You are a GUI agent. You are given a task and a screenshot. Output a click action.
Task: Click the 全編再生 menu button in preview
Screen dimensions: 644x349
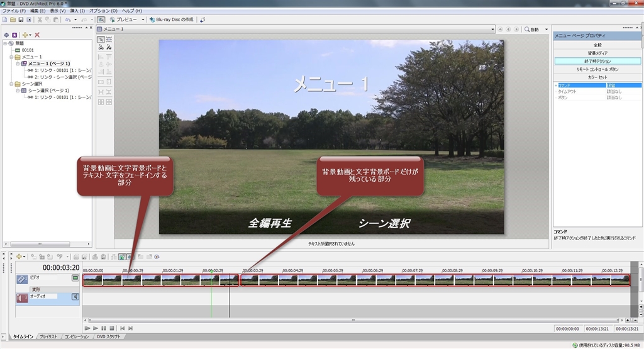click(x=270, y=223)
